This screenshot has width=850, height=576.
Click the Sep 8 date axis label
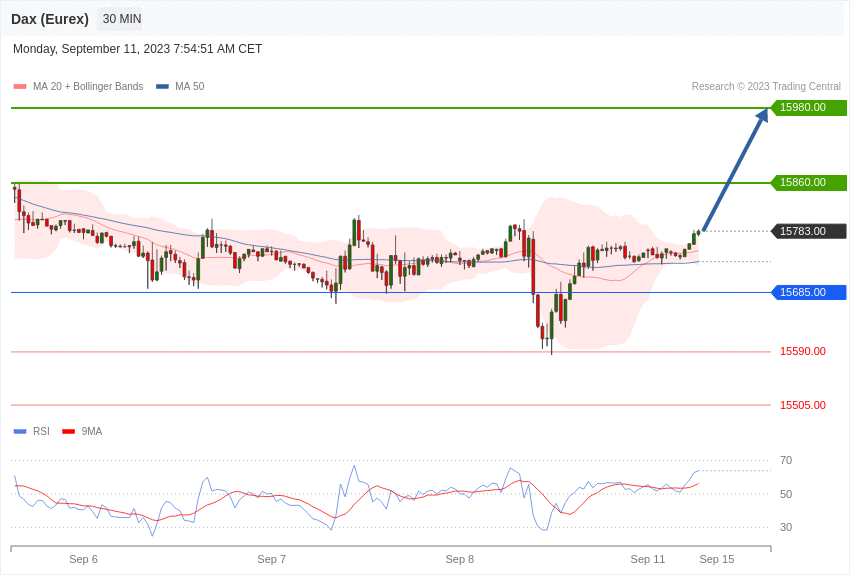coord(460,559)
